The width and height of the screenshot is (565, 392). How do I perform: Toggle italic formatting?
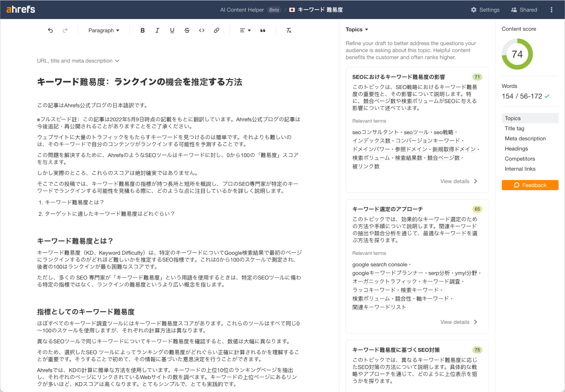click(x=157, y=30)
